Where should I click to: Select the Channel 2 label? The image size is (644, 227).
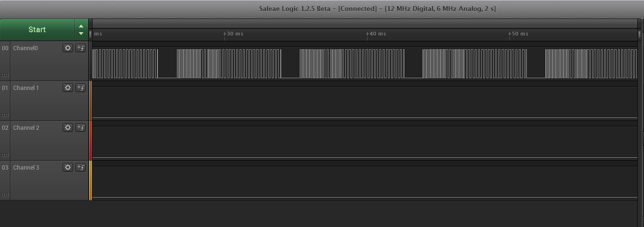pos(26,127)
